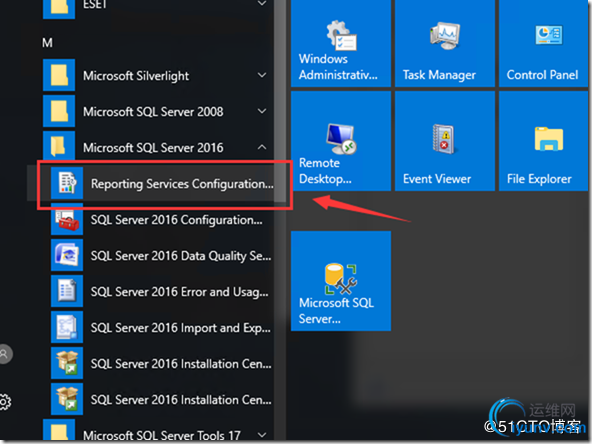This screenshot has width=592, height=444.
Task: Select first SQL Server 2016 Installation Cen... label
Action: pos(181,364)
